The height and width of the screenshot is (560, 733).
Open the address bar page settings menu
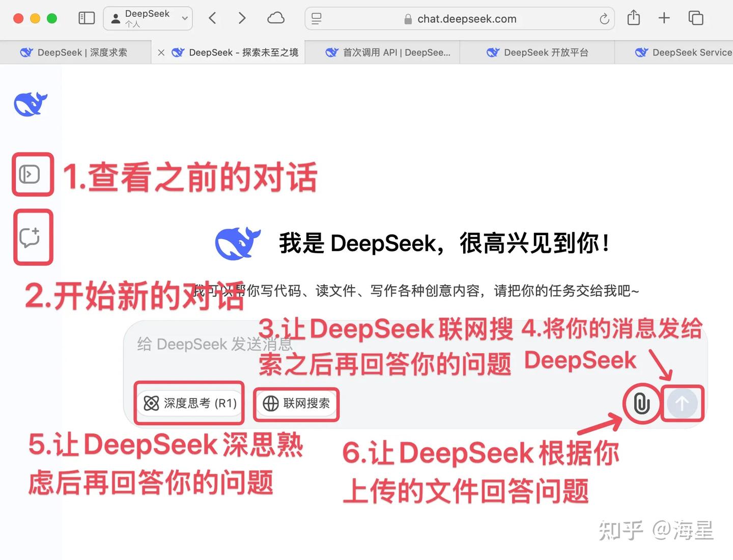(x=316, y=18)
